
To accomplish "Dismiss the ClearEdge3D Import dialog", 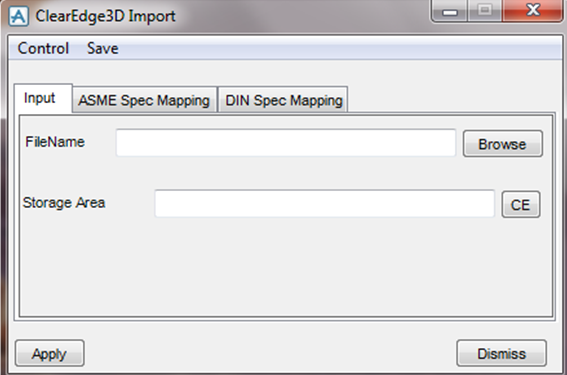I will tap(501, 353).
